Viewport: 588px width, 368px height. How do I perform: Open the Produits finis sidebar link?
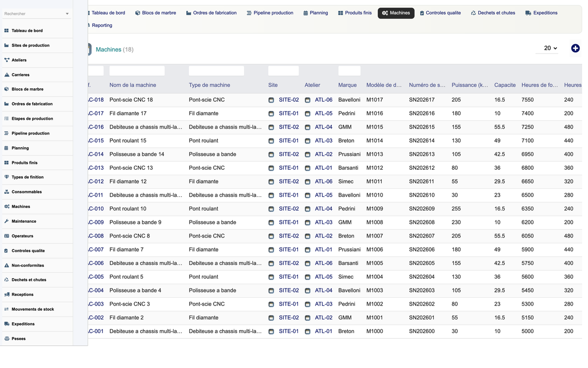click(x=24, y=163)
